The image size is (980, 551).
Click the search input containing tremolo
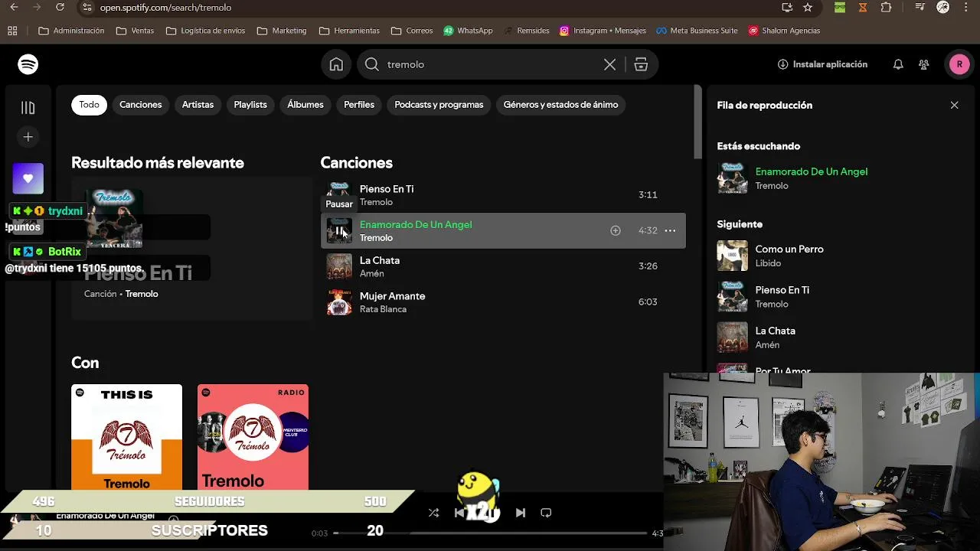(x=490, y=65)
